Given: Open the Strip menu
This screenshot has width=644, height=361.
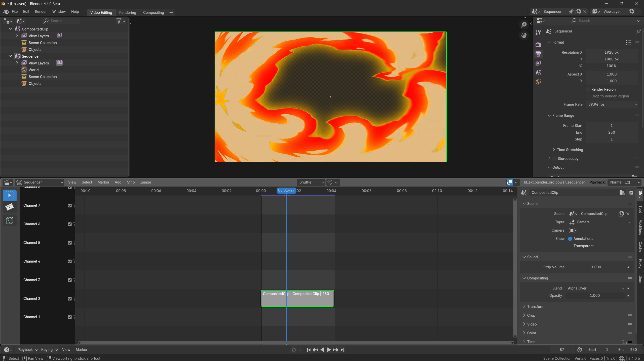Looking at the screenshot, I should (131, 182).
